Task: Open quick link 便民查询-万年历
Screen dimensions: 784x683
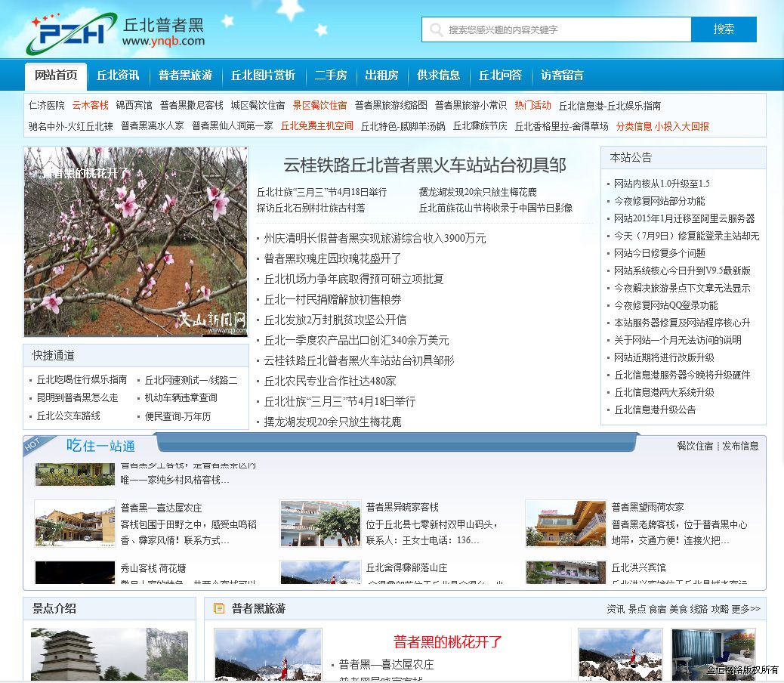Action: click(178, 416)
